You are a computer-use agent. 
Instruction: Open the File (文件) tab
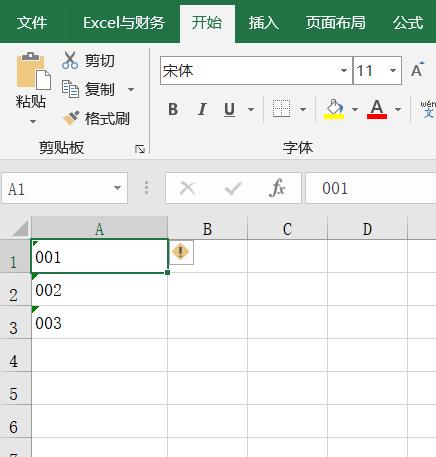coord(32,23)
